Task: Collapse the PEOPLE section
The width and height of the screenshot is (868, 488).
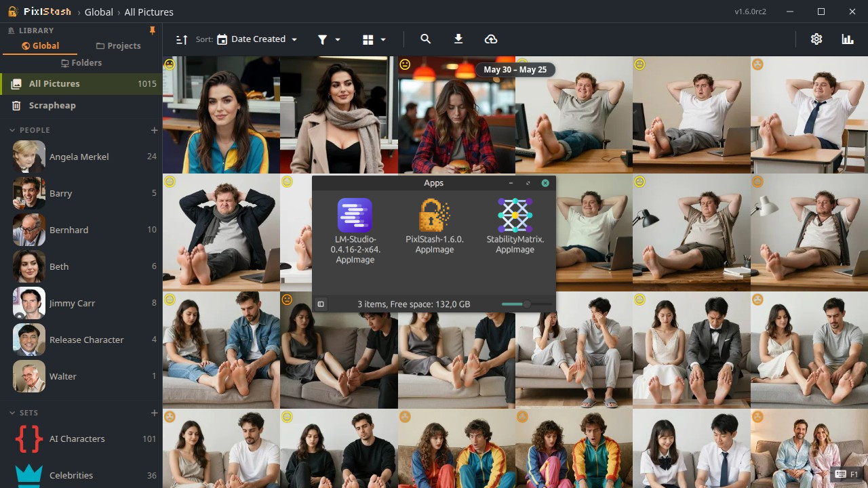Action: (x=12, y=130)
